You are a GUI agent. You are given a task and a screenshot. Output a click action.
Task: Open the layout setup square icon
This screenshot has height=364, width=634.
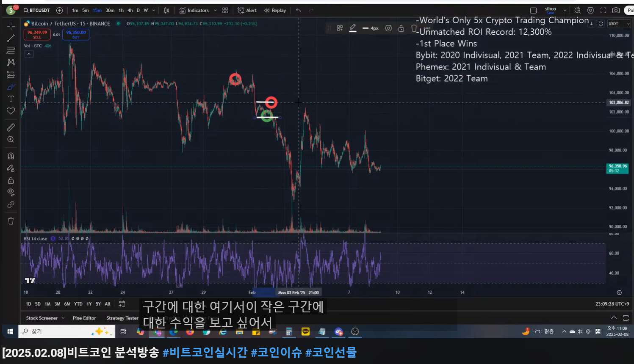click(534, 10)
